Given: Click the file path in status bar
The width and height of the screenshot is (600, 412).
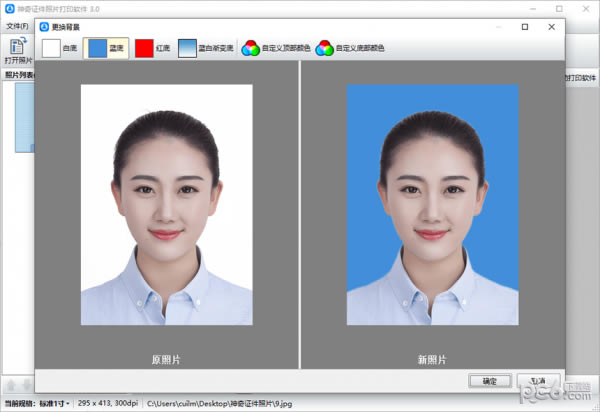Looking at the screenshot, I should (x=220, y=403).
